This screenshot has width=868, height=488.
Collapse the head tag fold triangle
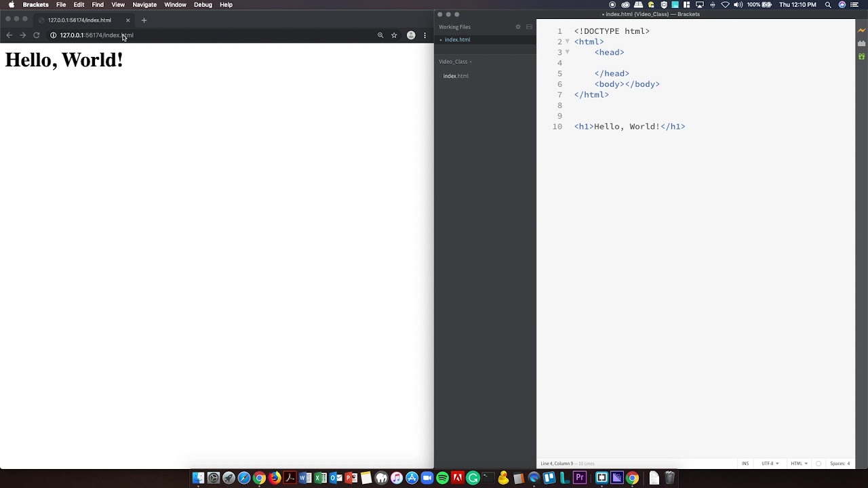pos(568,52)
